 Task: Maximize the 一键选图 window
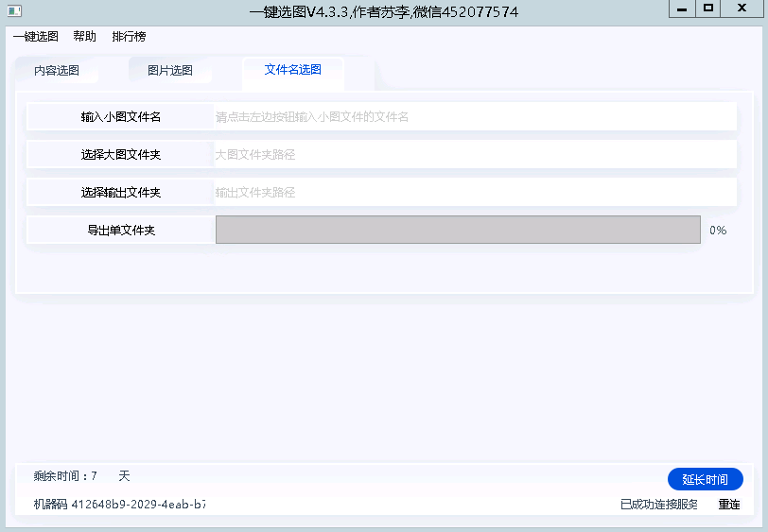click(707, 9)
